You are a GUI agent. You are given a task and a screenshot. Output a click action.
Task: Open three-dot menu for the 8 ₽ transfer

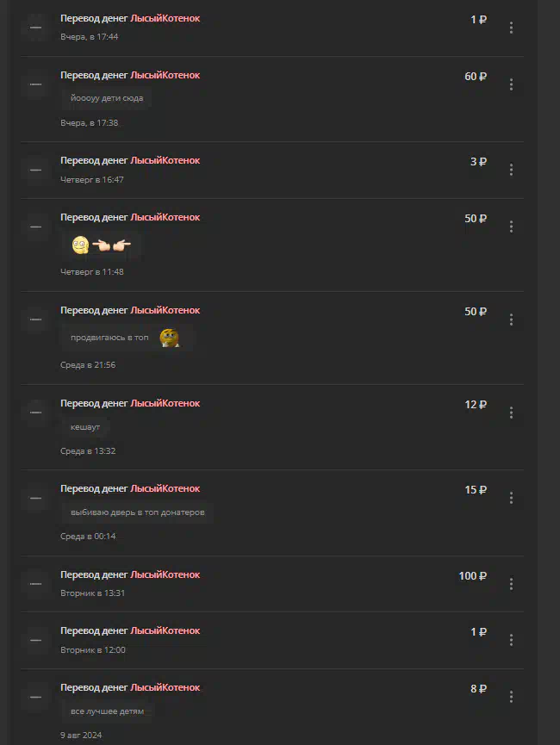[511, 697]
